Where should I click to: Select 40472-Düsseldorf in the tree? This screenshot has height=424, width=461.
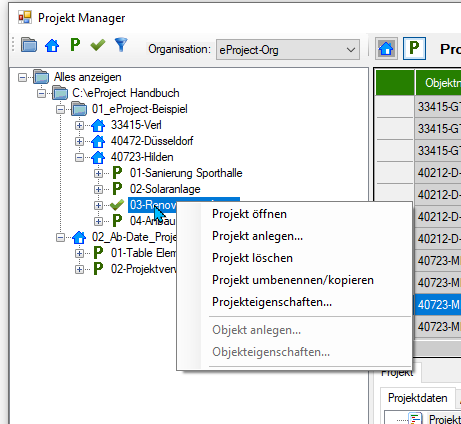152,141
